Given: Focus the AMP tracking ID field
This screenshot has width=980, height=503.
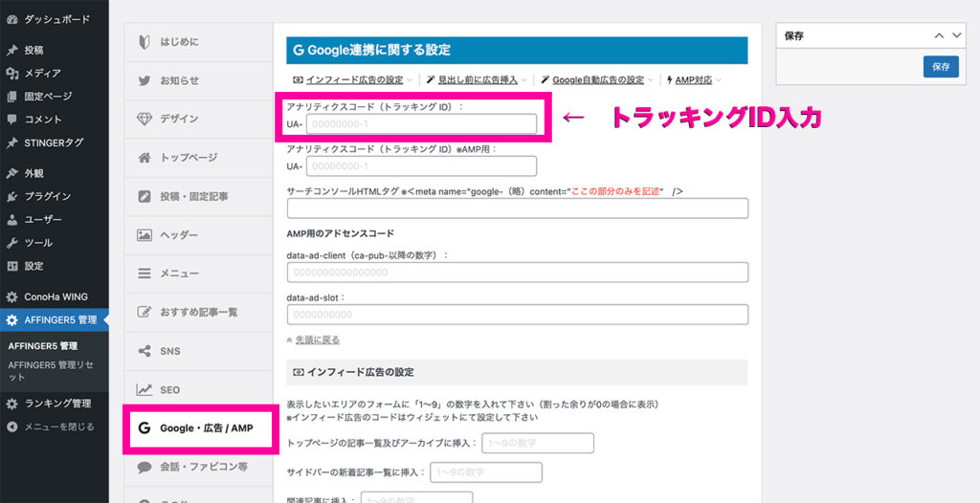Looking at the screenshot, I should point(421,166).
